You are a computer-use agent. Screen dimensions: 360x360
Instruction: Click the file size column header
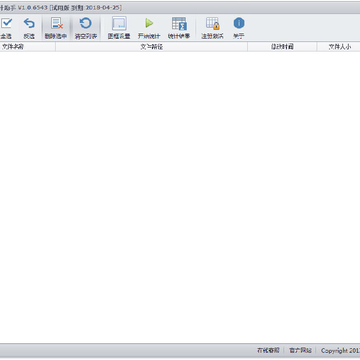(x=338, y=47)
